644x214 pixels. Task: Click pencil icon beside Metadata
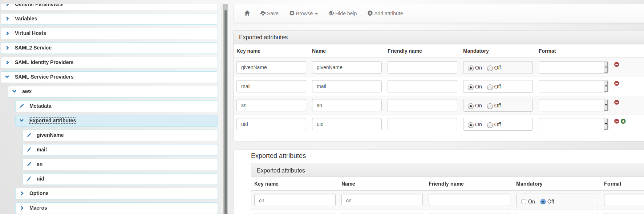tap(22, 106)
